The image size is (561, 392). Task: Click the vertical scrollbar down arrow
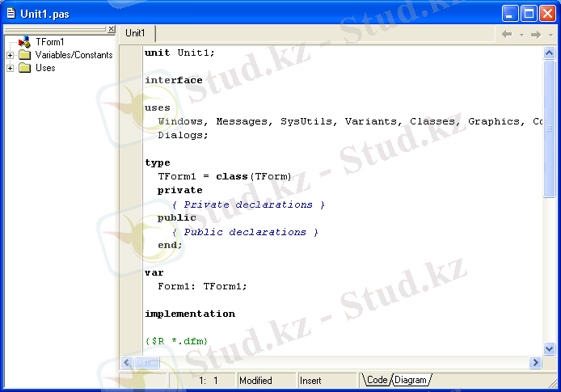[x=549, y=348]
